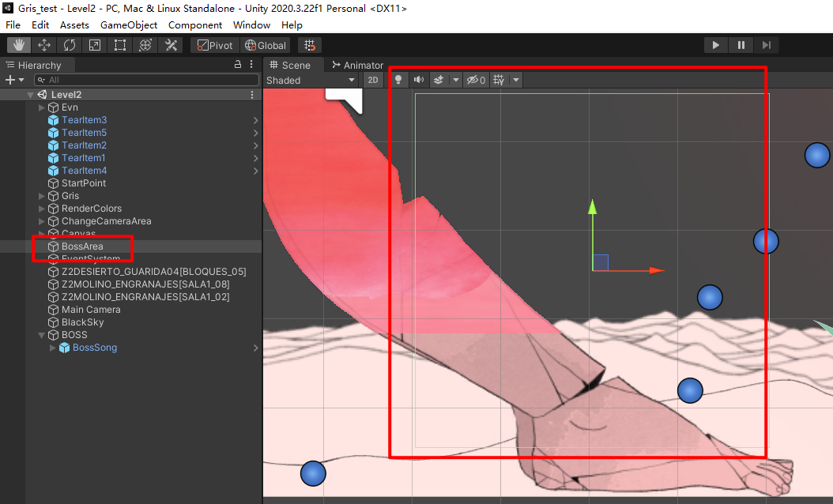The width and height of the screenshot is (833, 504).
Task: Collapse the BOSS object
Action: click(41, 335)
